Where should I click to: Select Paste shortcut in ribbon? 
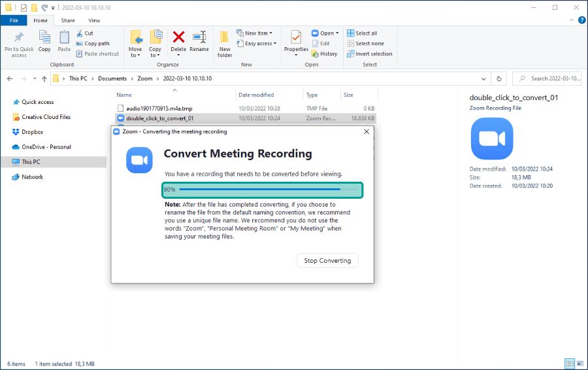[97, 54]
